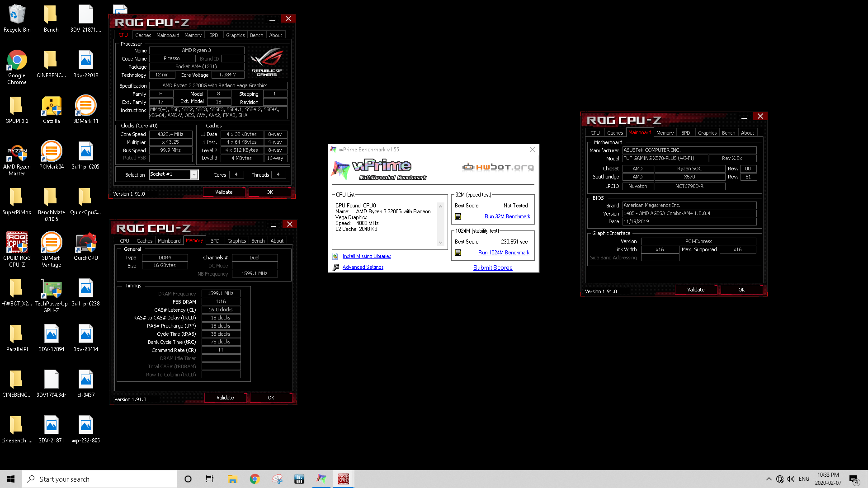Open the SuperPiMod folder
The width and height of the screenshot is (868, 488).
17,201
